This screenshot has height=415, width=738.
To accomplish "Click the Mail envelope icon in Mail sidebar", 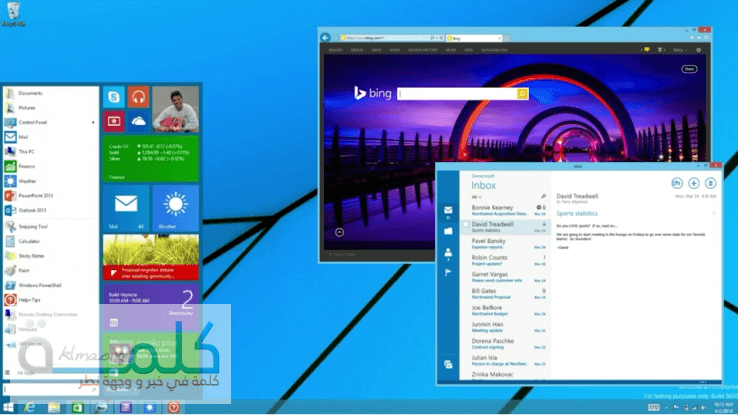I will pyautogui.click(x=448, y=210).
